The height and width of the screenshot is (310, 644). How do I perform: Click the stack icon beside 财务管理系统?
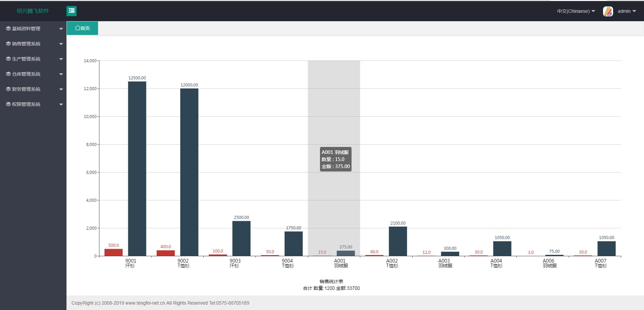tap(8, 89)
